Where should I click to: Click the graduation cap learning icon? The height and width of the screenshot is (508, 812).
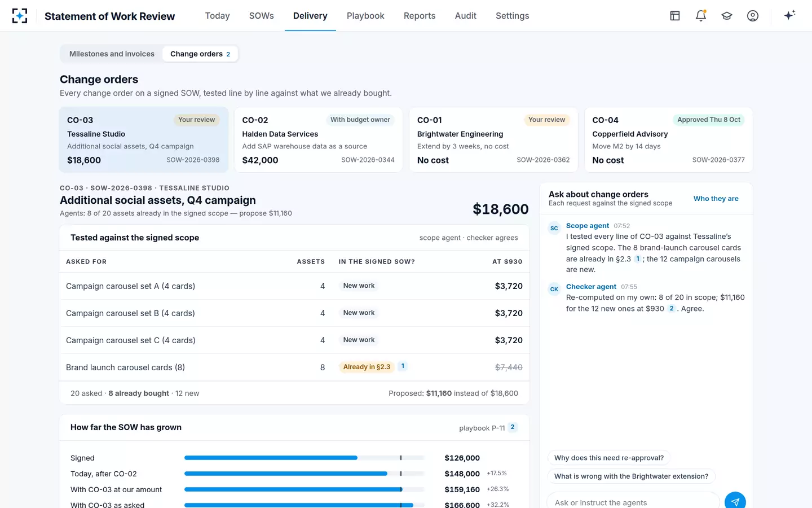point(727,16)
